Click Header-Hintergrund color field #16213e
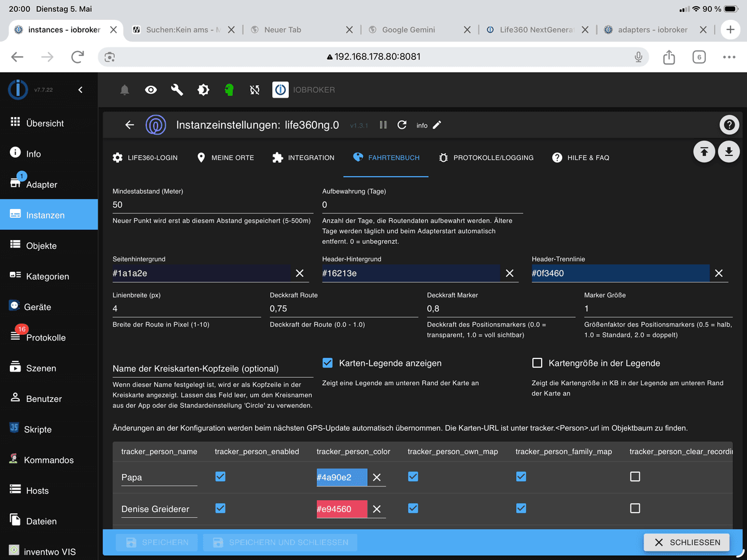Viewport: 747px width, 560px height. click(x=411, y=273)
